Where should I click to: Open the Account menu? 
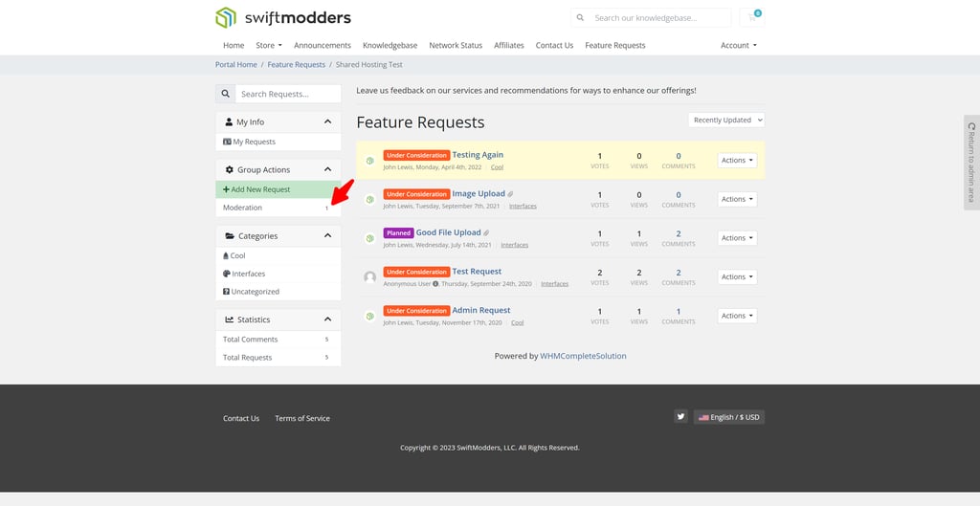pos(738,45)
